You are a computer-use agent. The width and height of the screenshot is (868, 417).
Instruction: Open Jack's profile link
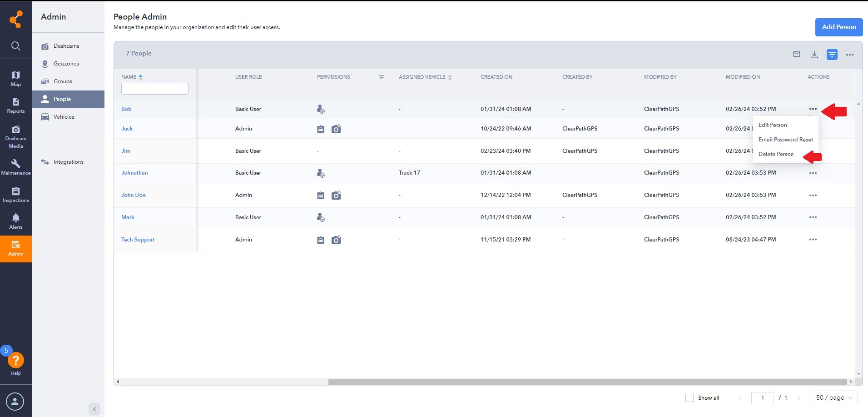point(127,129)
